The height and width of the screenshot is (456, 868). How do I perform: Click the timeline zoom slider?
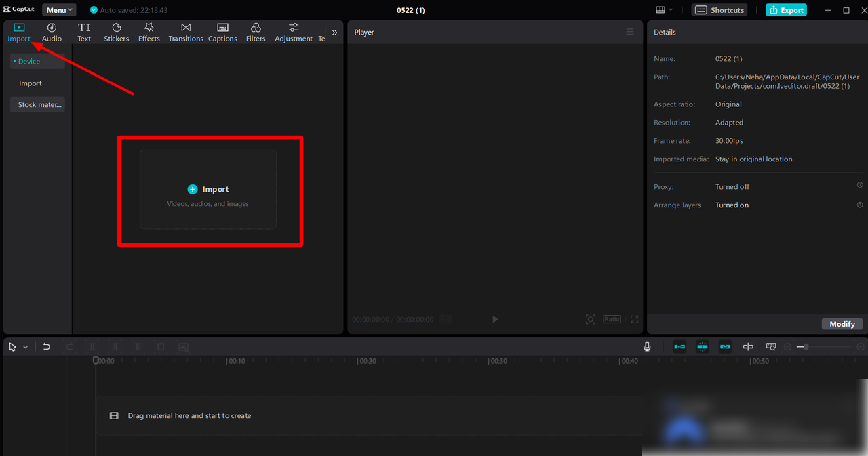(825, 346)
